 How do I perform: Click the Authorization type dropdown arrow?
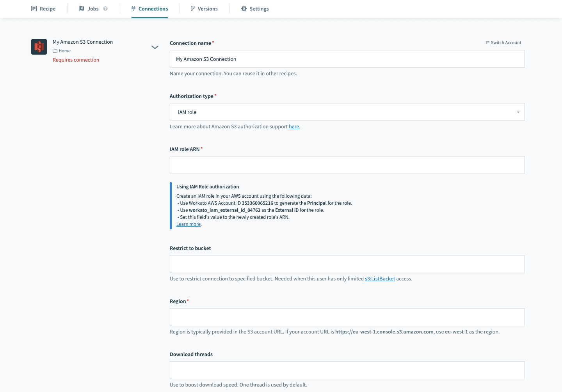coord(518,112)
